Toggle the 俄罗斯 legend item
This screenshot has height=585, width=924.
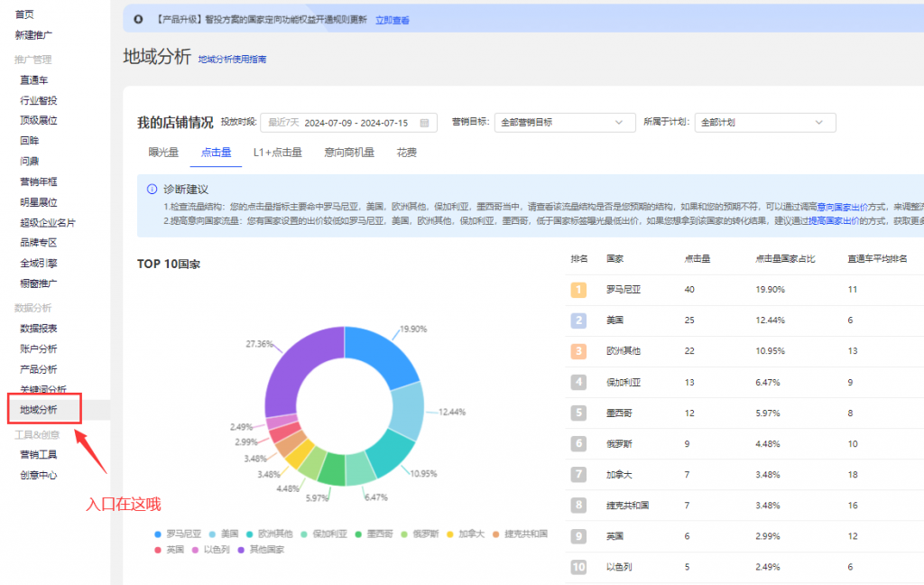[x=420, y=534]
